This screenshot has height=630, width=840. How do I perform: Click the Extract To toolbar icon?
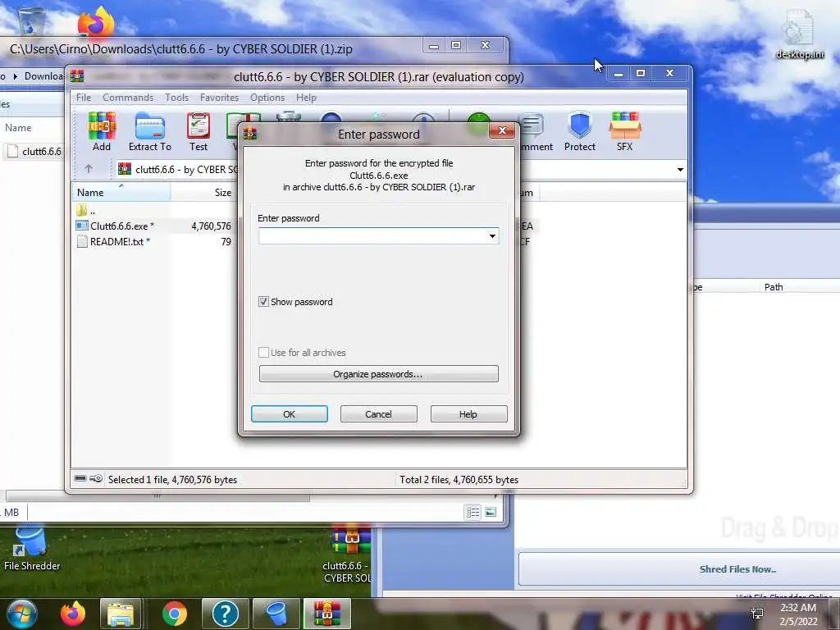150,131
